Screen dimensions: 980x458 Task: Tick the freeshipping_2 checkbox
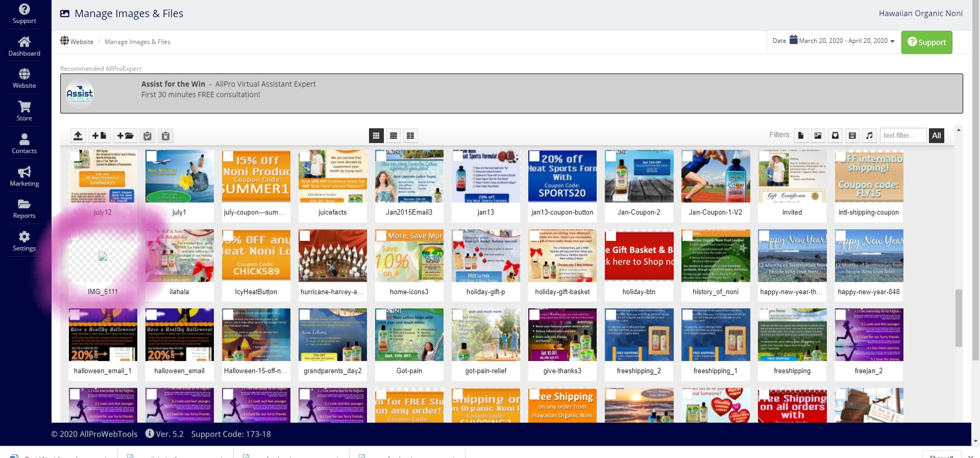(611, 315)
